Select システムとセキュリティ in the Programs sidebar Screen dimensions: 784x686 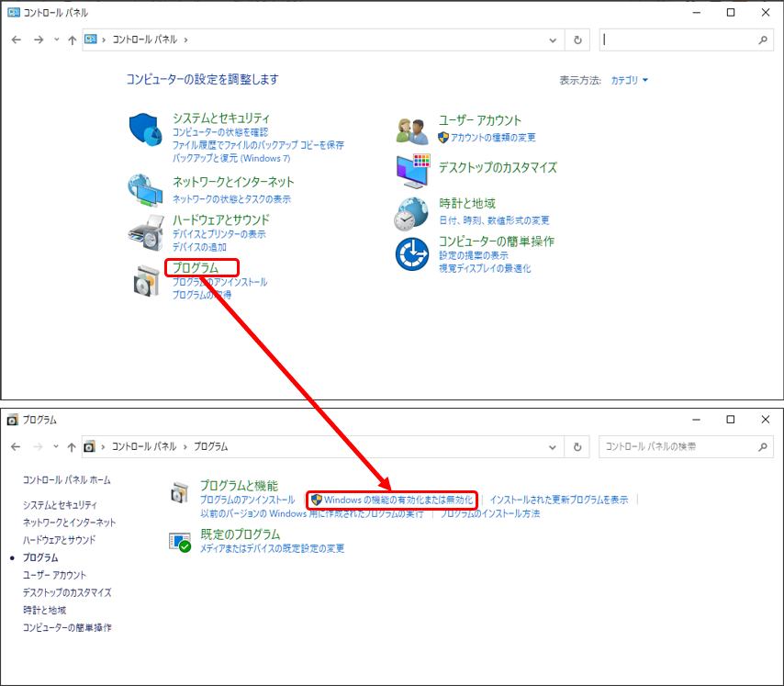(60, 505)
